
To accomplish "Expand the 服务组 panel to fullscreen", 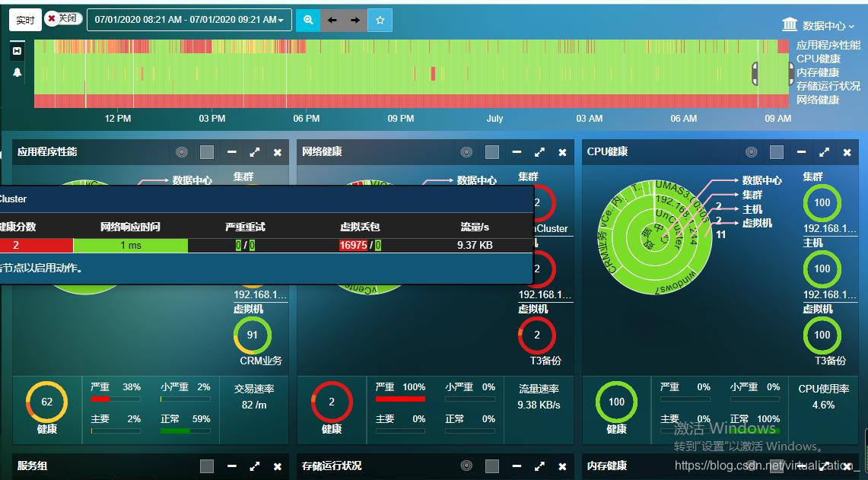I will point(255,466).
